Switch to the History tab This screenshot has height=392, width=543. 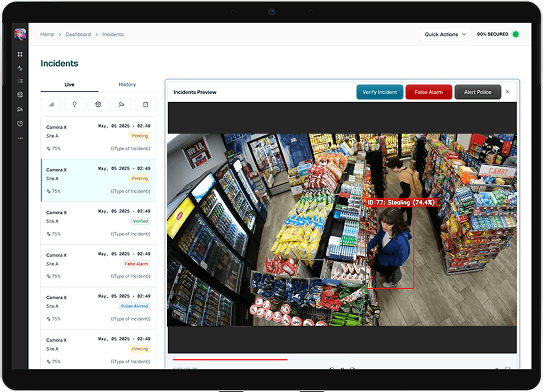point(127,84)
